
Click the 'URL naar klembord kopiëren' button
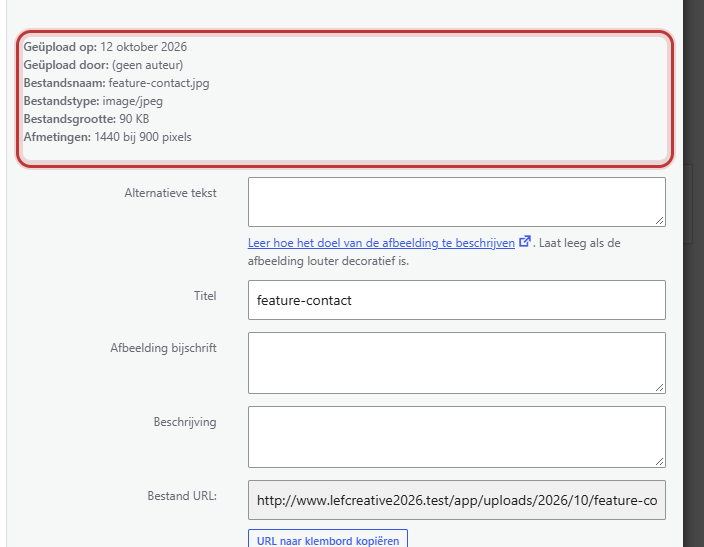coord(328,540)
